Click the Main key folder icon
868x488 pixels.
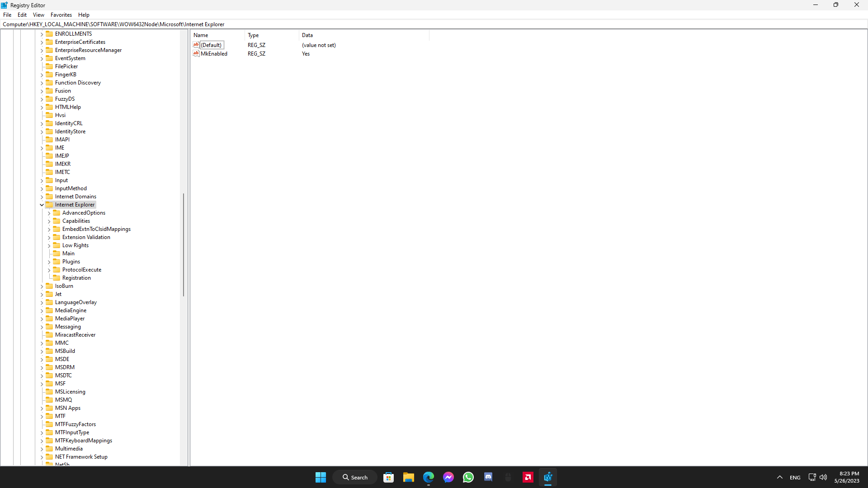click(57, 253)
